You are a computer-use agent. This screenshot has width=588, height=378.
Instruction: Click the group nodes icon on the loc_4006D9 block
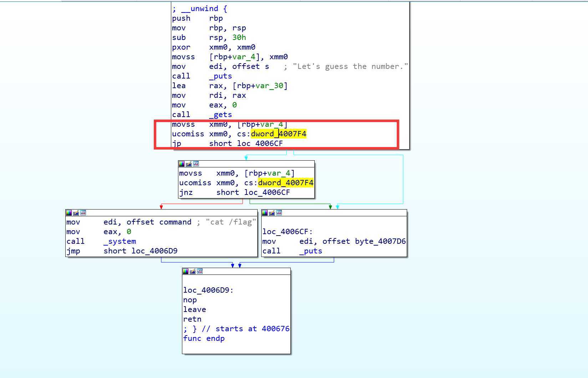200,271
